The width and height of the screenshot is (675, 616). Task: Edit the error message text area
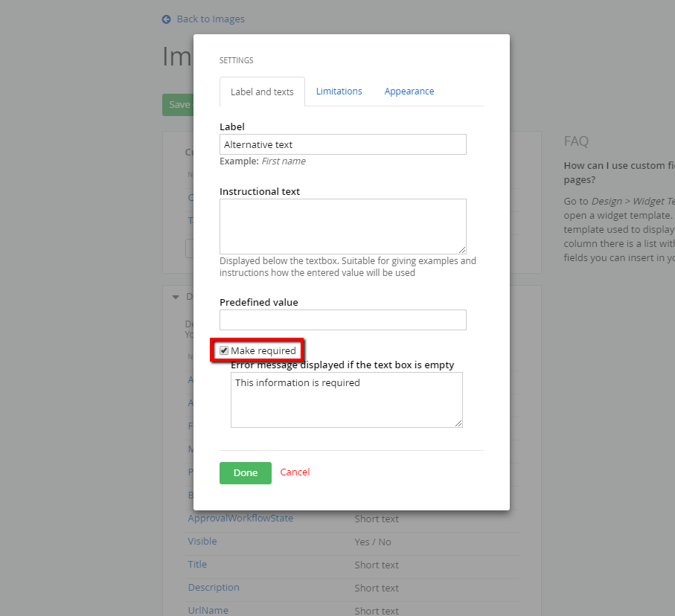click(346, 400)
